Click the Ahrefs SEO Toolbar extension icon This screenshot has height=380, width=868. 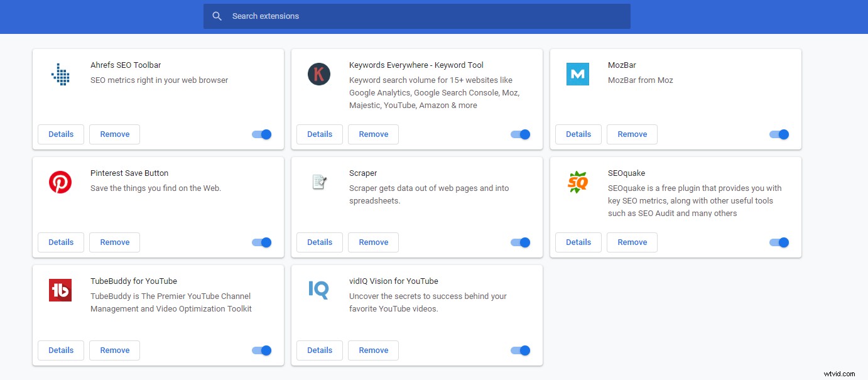point(60,74)
